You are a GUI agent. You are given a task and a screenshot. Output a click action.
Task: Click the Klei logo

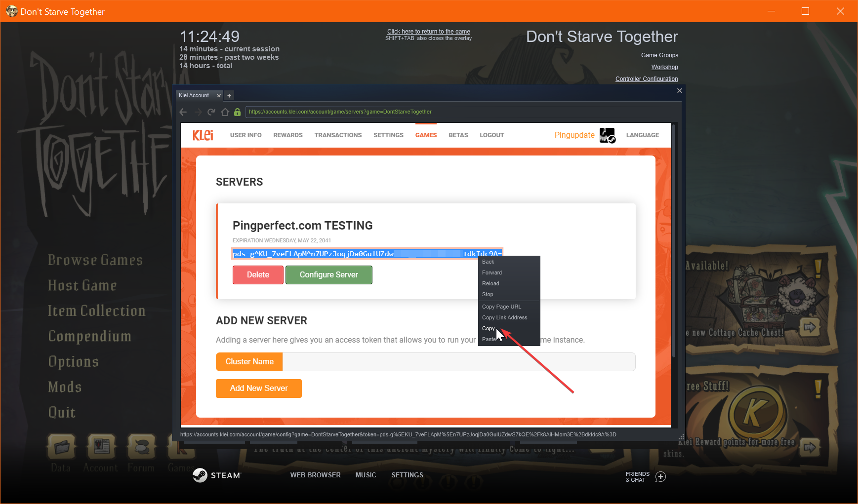pos(203,135)
